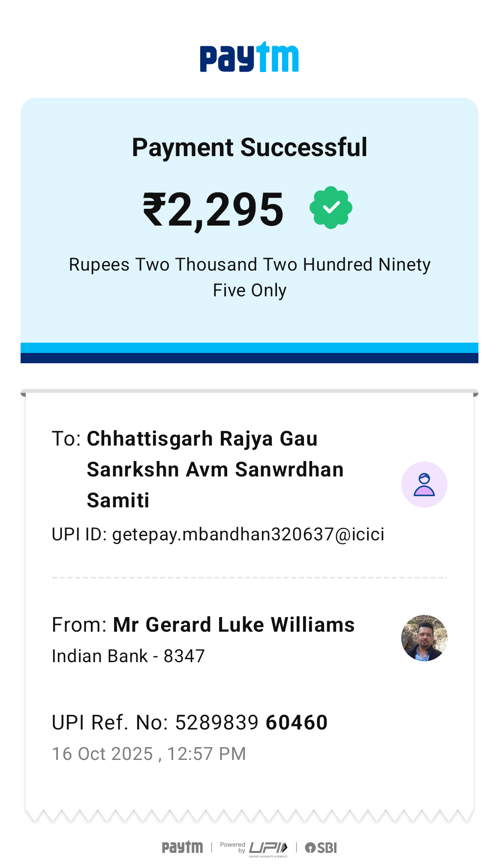Viewport: 499px width, 868px height.
Task: Open recipient Chhattisgarh Rajya Gau Sanrkshn name
Action: (215, 469)
